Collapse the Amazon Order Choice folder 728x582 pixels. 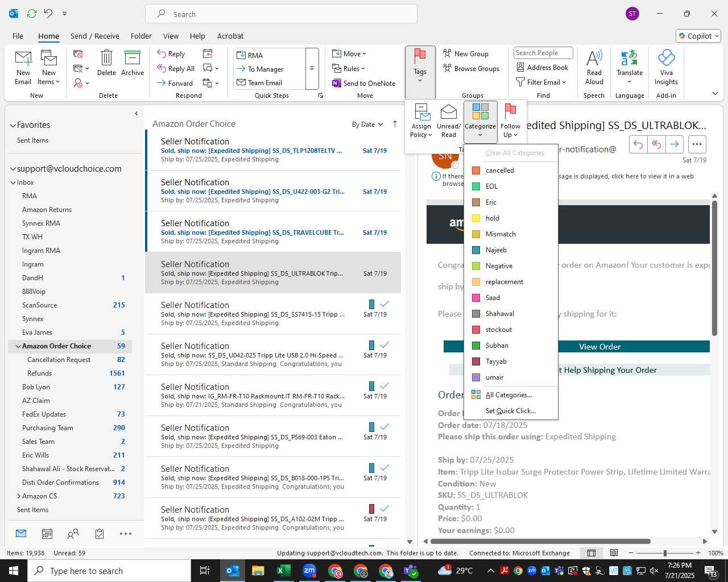pyautogui.click(x=18, y=346)
